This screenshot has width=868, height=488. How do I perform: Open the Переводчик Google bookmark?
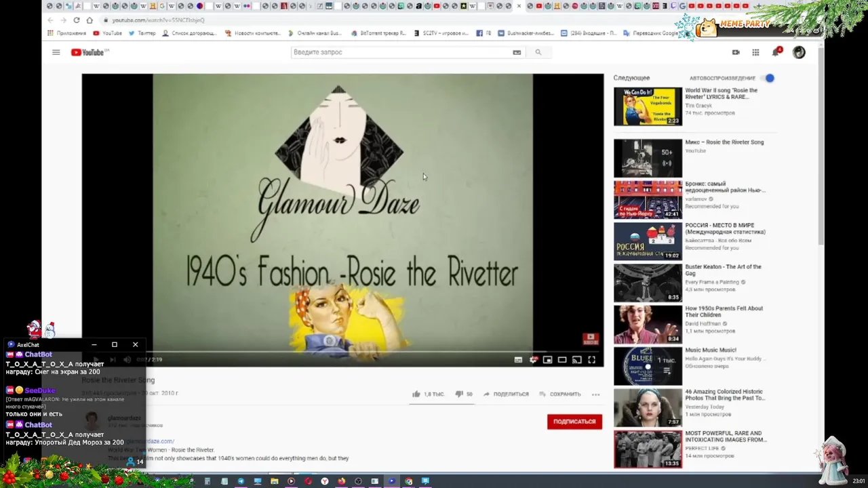[650, 33]
